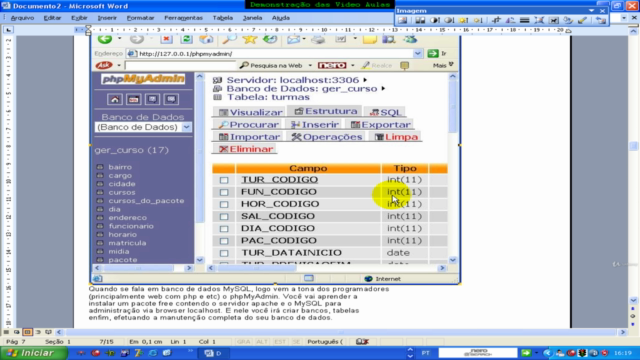
Task: Open the Back button history dropdown
Action: pyautogui.click(x=119, y=39)
